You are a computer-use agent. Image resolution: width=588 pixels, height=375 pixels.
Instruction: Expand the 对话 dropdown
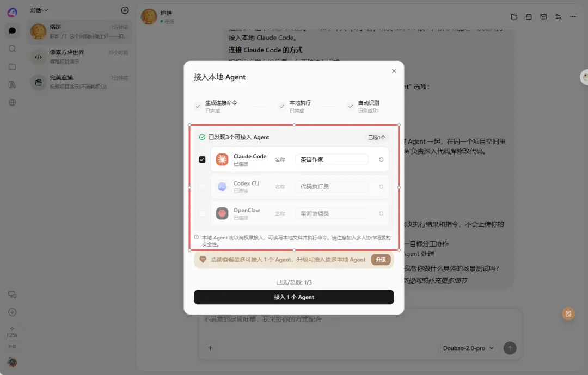coord(39,10)
